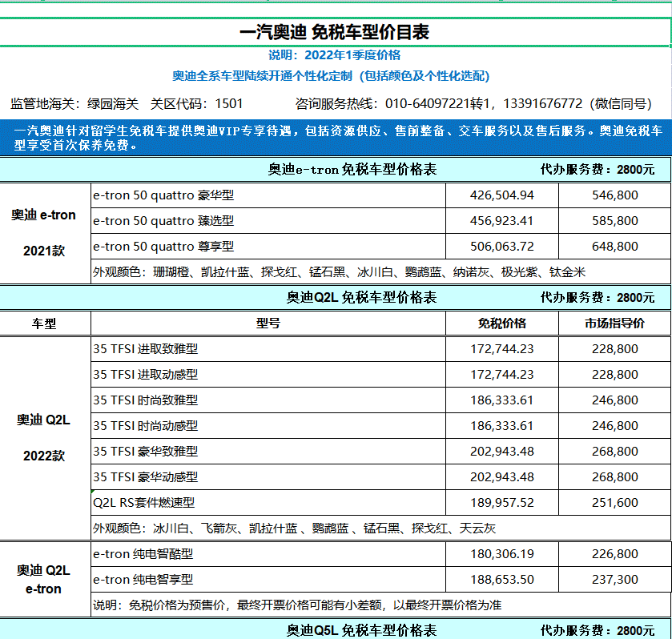
Task: Click the price 189,957.52
Action: (x=502, y=503)
